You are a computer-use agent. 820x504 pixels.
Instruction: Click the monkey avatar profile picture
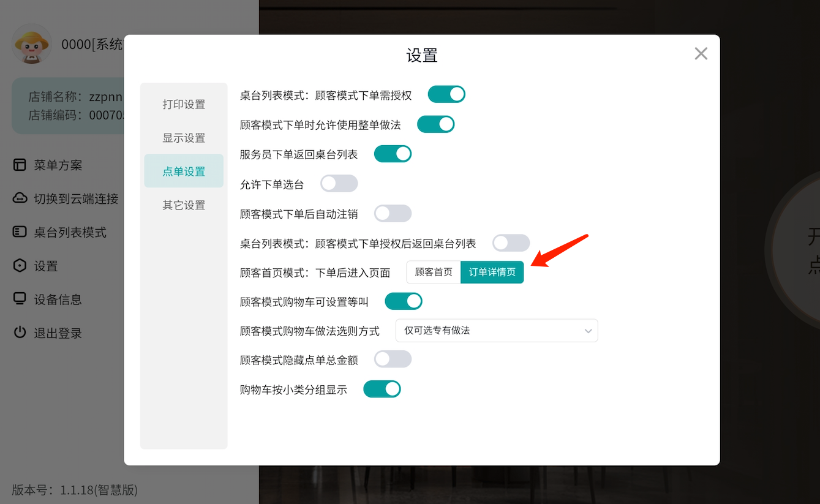point(32,44)
